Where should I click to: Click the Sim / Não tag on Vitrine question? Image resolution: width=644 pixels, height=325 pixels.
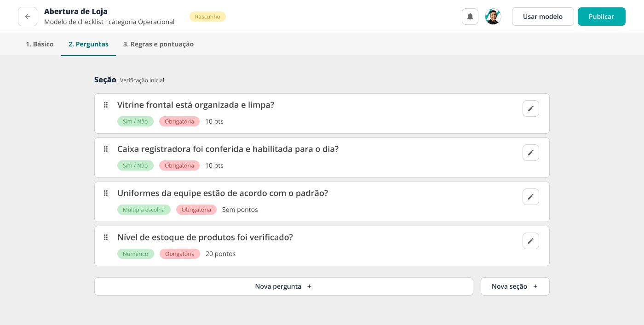(x=135, y=121)
